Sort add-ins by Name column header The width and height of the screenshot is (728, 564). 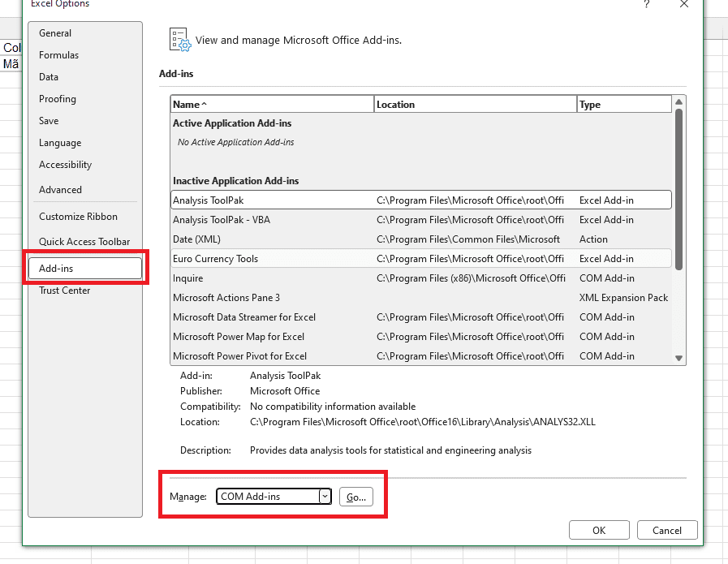tap(272, 105)
